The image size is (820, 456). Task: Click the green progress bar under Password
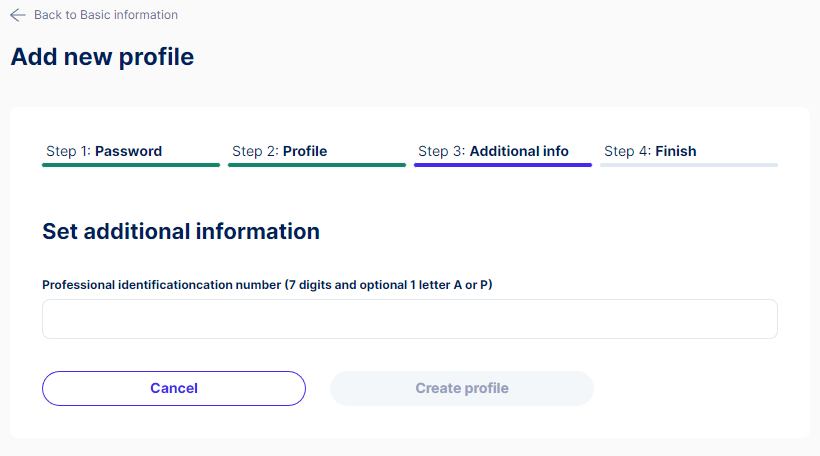click(x=131, y=165)
